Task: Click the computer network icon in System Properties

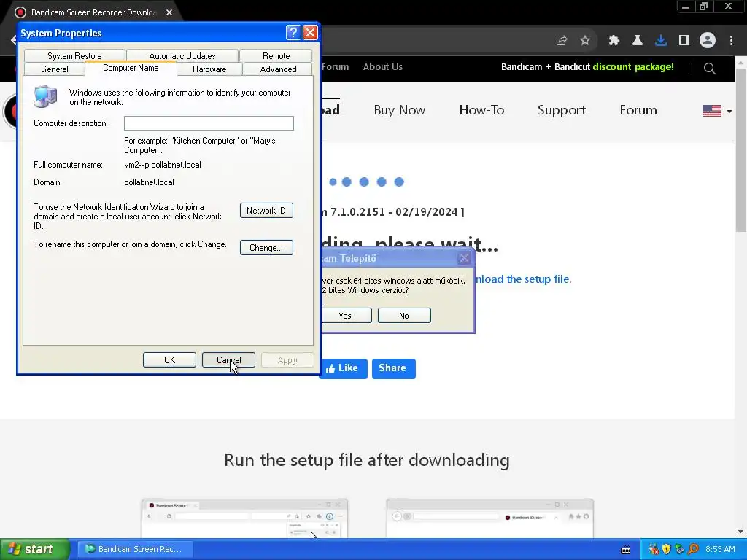Action: point(45,96)
